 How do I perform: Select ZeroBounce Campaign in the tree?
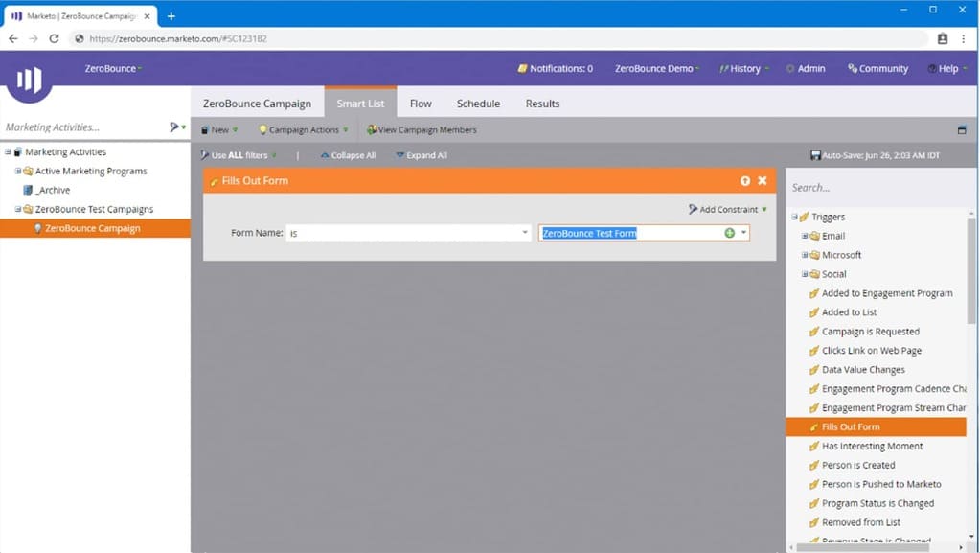[95, 228]
